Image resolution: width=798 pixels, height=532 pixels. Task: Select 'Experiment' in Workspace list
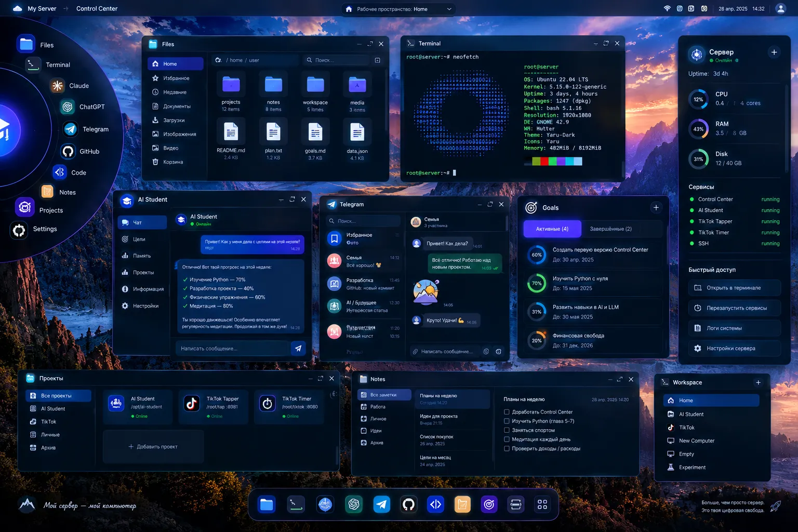pyautogui.click(x=711, y=467)
